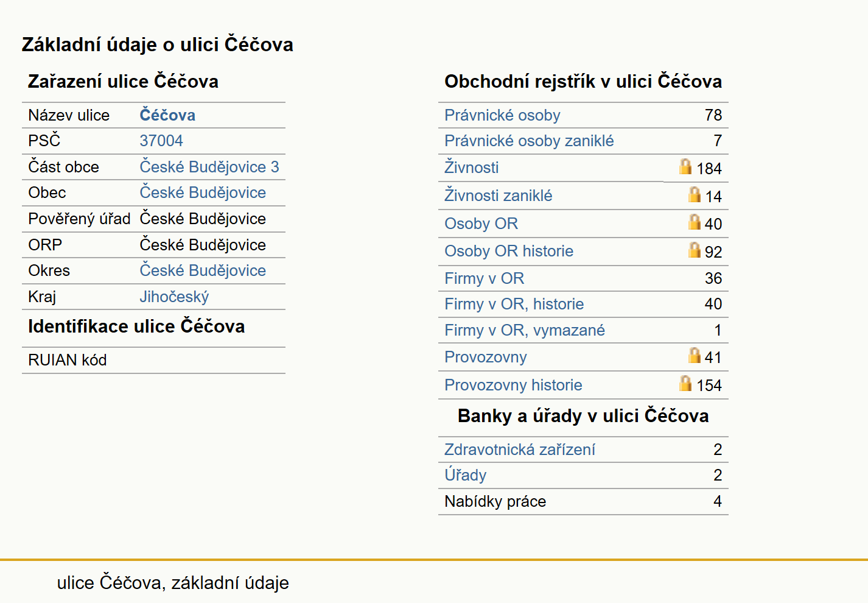868x603 pixels.
Task: Click the bold Čéčova street name link
Action: click(x=167, y=115)
